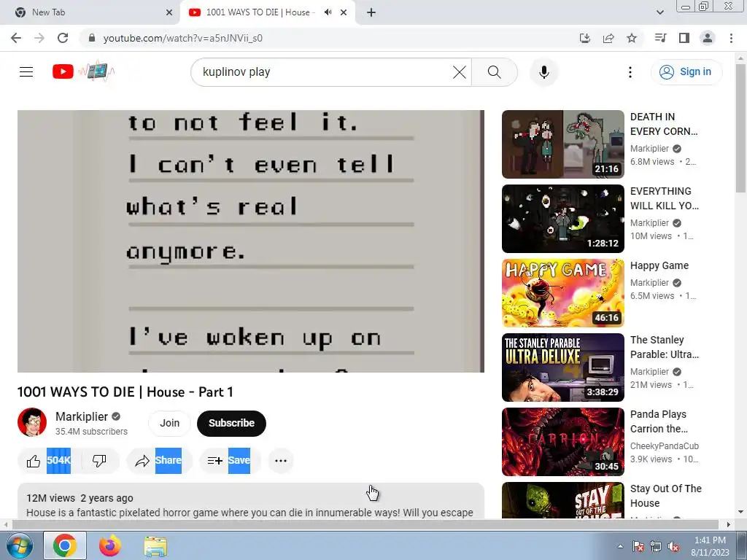
Task: Open a new tab with plus
Action: point(371,12)
